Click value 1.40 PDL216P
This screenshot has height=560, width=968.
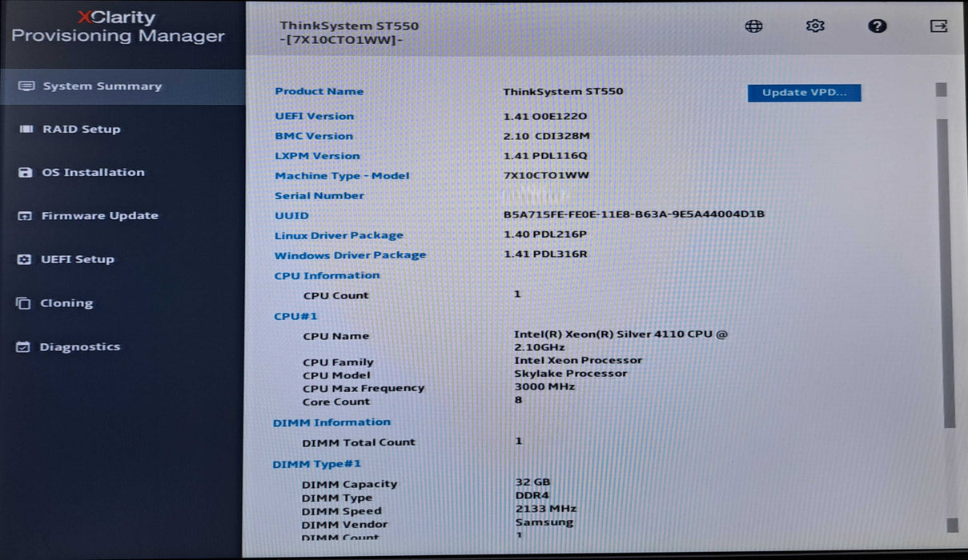[x=545, y=234]
